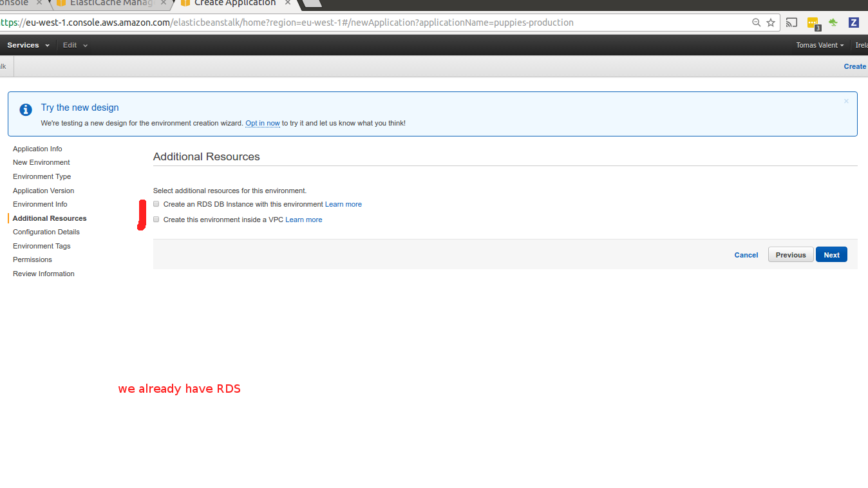Select Additional Resources step in sidebar
Viewport: 868px width, 488px height.
point(50,218)
